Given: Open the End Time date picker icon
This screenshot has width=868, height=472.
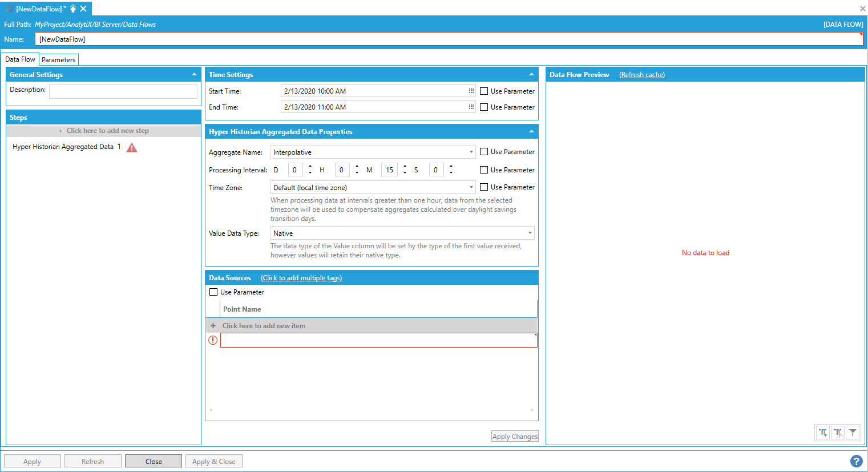Looking at the screenshot, I should (x=471, y=107).
